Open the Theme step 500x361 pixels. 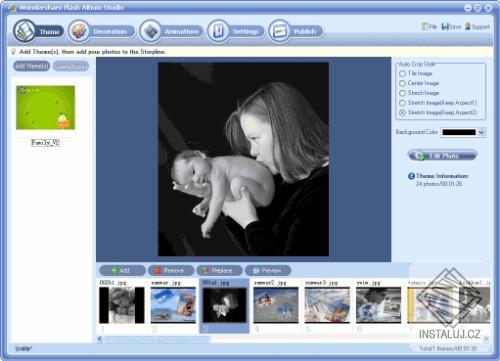[x=39, y=31]
